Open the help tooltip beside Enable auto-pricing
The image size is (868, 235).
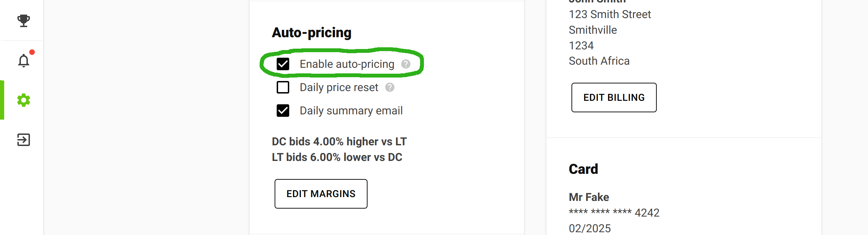[x=407, y=64]
